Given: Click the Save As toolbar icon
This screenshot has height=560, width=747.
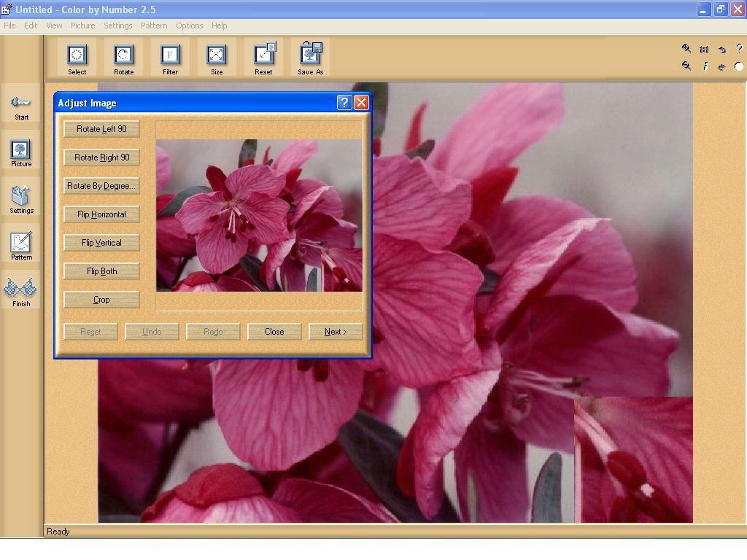Looking at the screenshot, I should 310,58.
